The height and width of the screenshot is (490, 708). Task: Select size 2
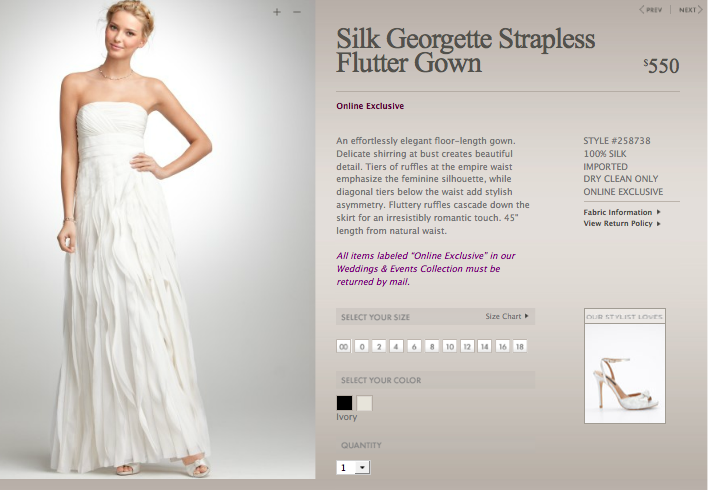click(379, 346)
